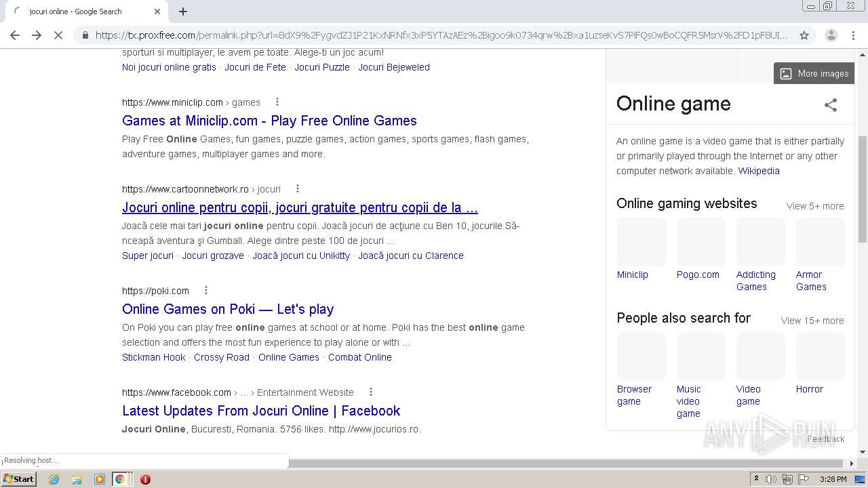Click Super jocuri sitelink

pyautogui.click(x=148, y=256)
